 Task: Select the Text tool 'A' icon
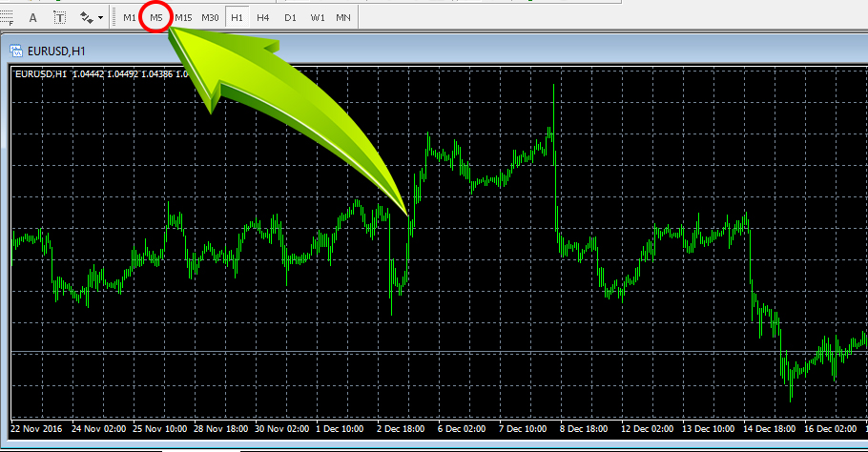pos(32,18)
